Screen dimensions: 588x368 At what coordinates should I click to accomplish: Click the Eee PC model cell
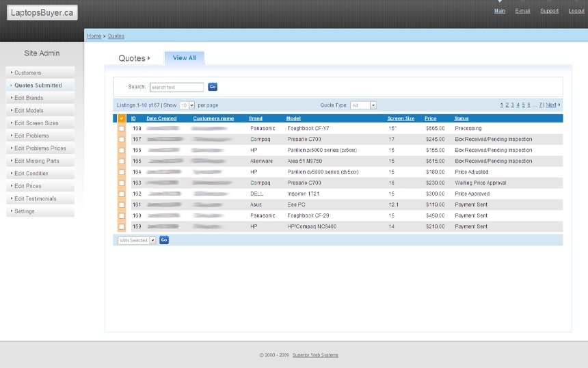(296, 205)
